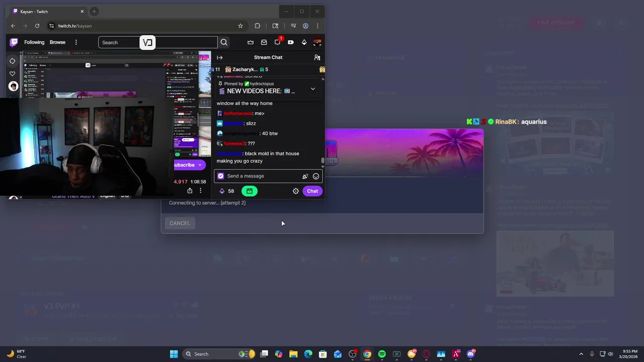Click the Twitch Turbo ad-free icon
The height and width of the screenshot is (362, 644).
[x=291, y=42]
